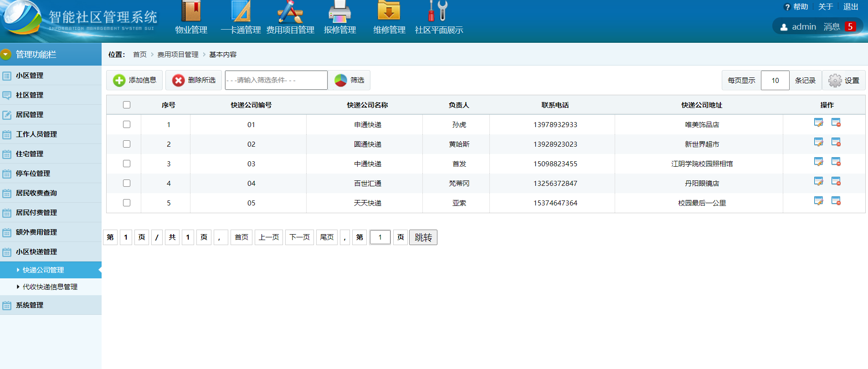Go to 费用项目管理 in the breadcrumb
The image size is (868, 369).
178,55
